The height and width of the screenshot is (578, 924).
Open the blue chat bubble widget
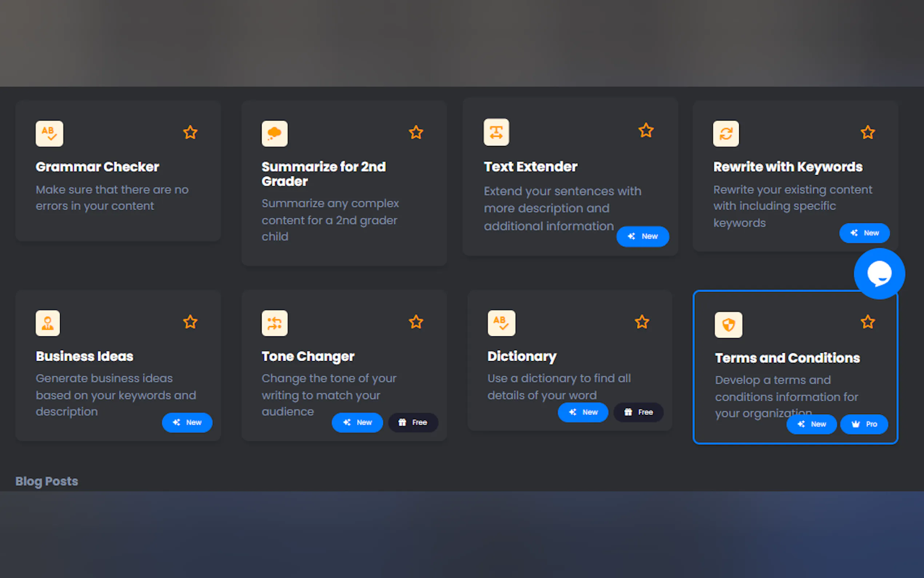click(879, 274)
